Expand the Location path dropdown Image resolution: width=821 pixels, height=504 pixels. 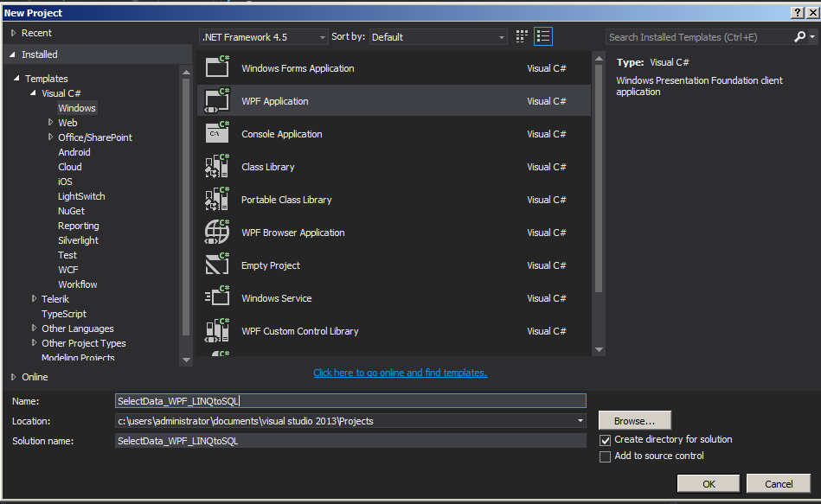pyautogui.click(x=580, y=421)
